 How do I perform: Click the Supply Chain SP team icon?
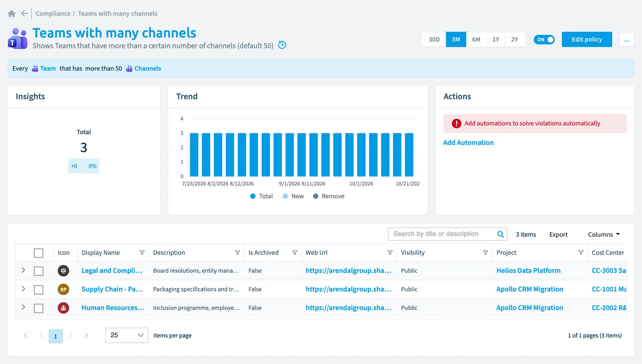click(63, 289)
